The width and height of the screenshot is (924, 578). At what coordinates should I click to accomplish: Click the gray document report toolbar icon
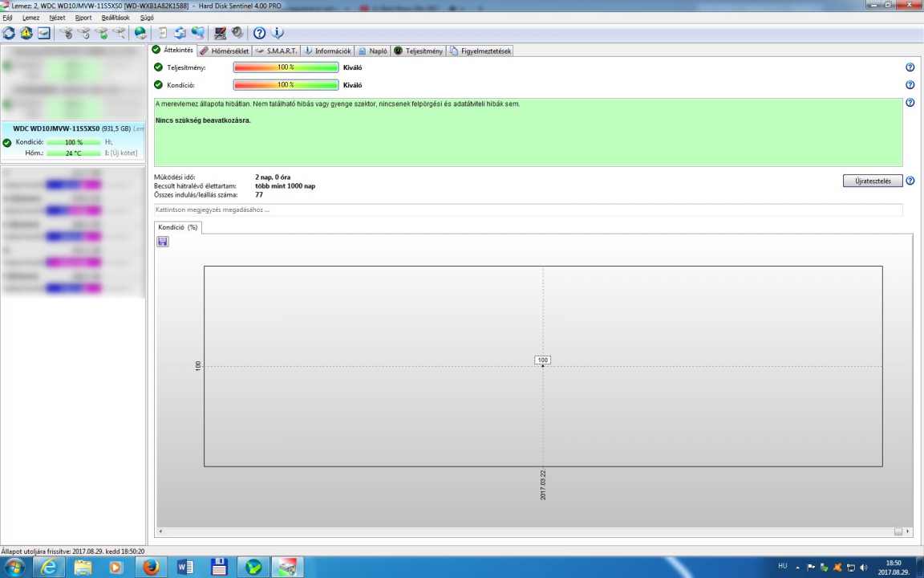pyautogui.click(x=163, y=33)
